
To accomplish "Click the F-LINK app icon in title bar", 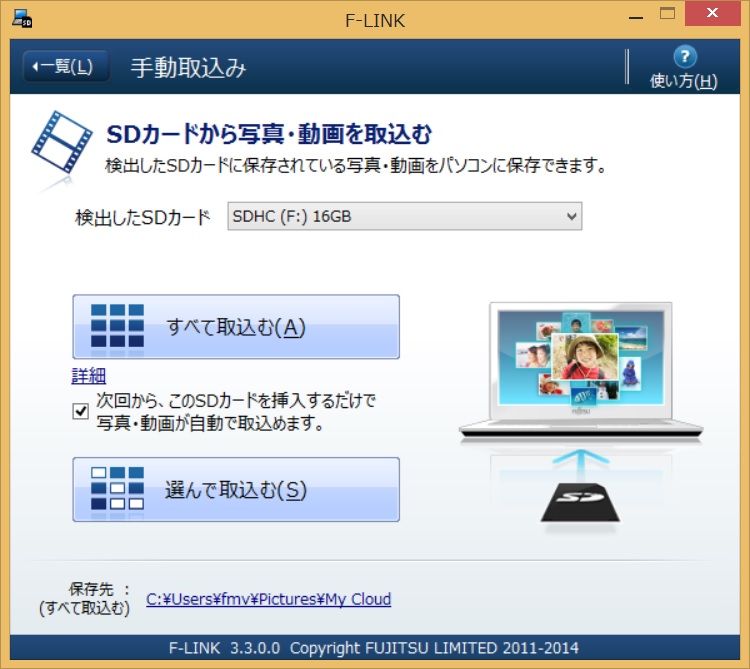I will (x=21, y=15).
